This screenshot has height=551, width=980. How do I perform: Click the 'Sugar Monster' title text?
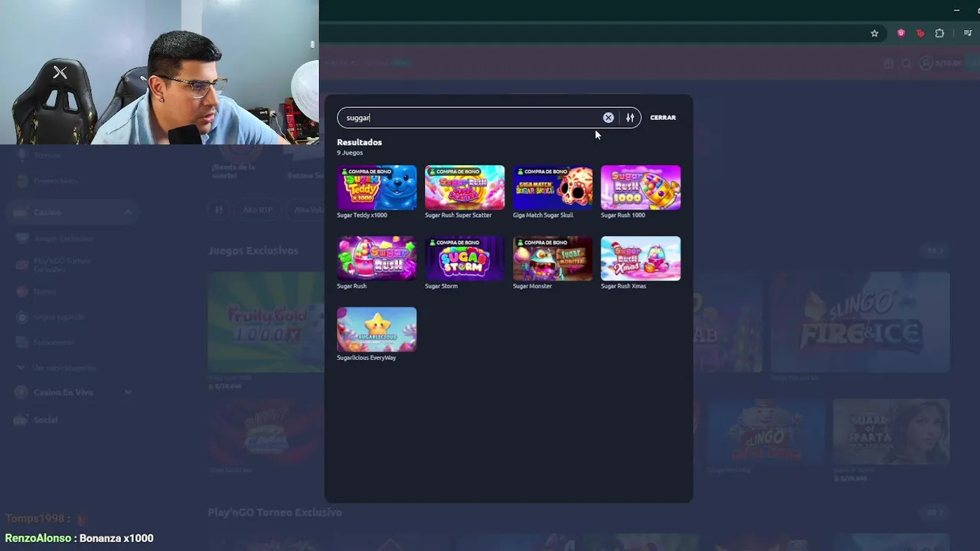point(532,286)
